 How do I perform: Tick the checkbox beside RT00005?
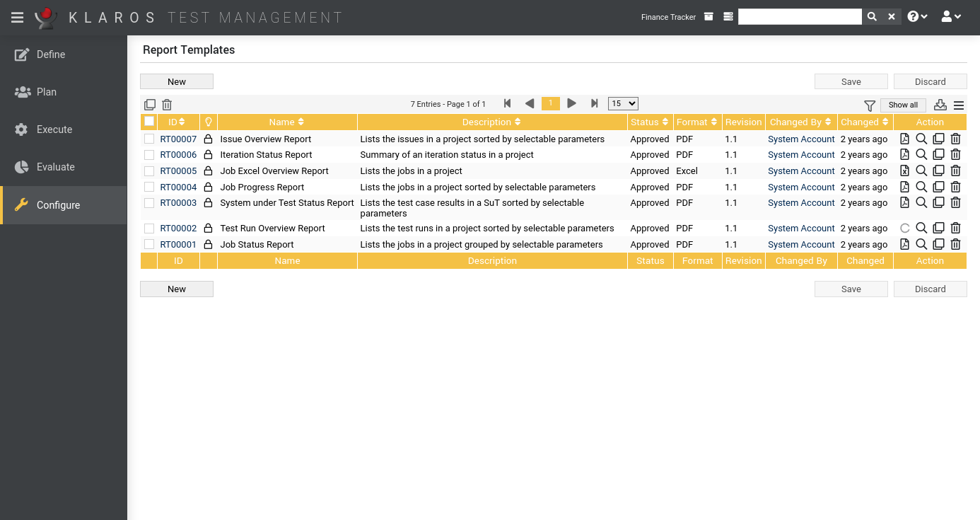click(x=149, y=171)
